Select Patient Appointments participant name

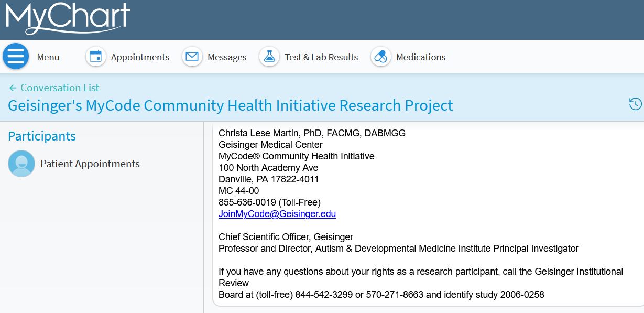(90, 164)
